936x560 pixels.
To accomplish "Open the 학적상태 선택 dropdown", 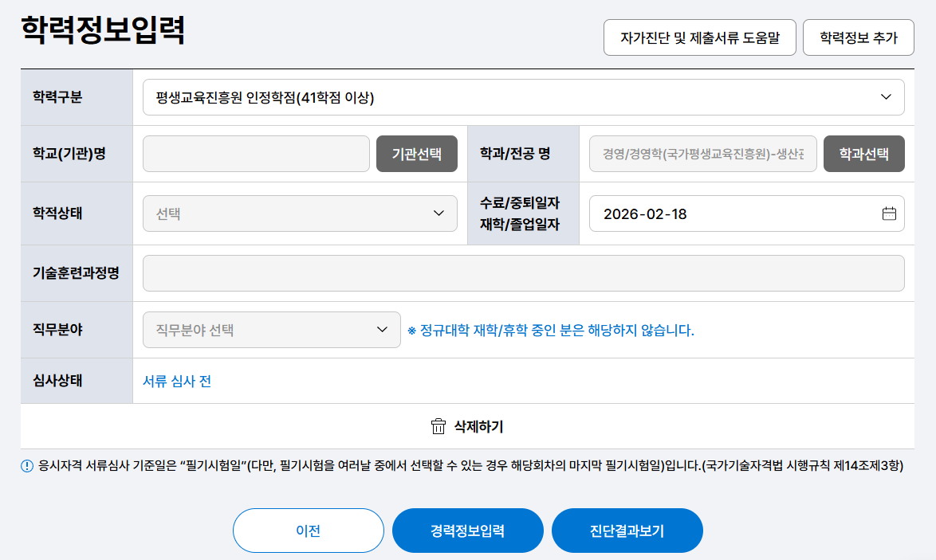I will (x=300, y=213).
